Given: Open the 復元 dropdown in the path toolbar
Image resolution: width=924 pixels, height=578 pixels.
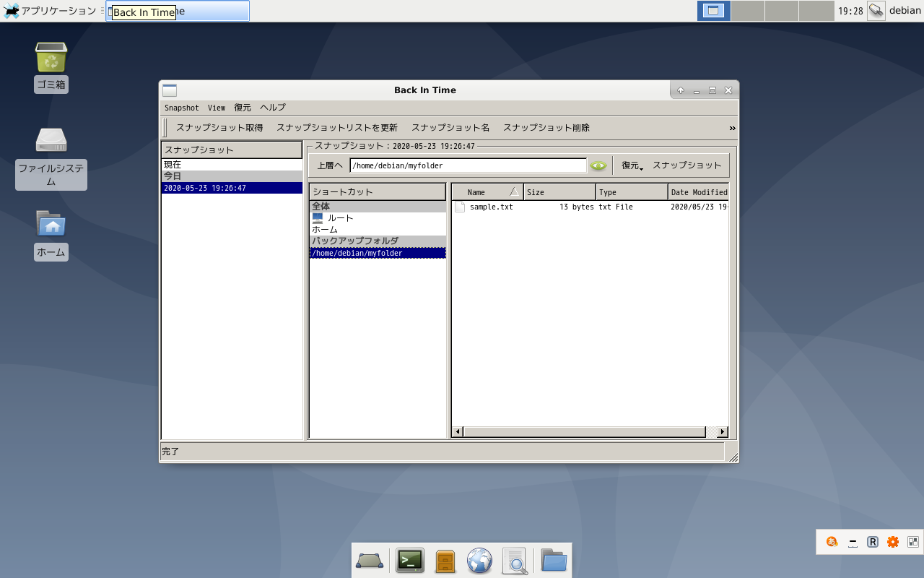Looking at the screenshot, I should pos(632,165).
